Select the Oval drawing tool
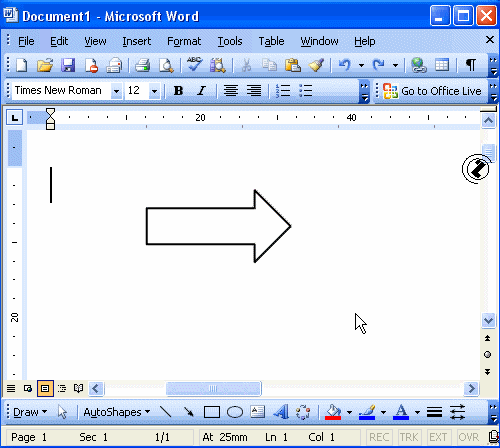 pyautogui.click(x=235, y=412)
